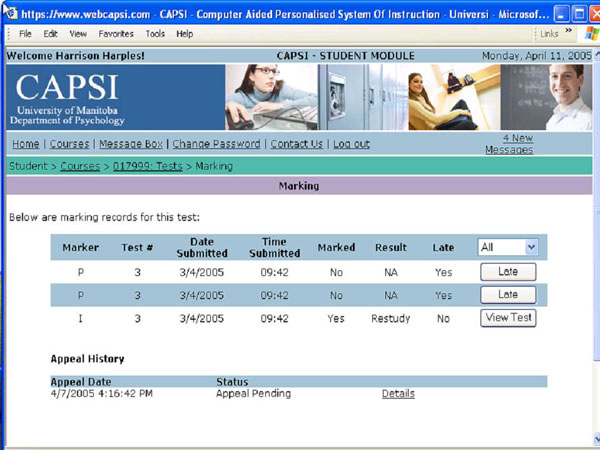
Task: Click the IE page icon in title bar
Action: click(x=12, y=13)
